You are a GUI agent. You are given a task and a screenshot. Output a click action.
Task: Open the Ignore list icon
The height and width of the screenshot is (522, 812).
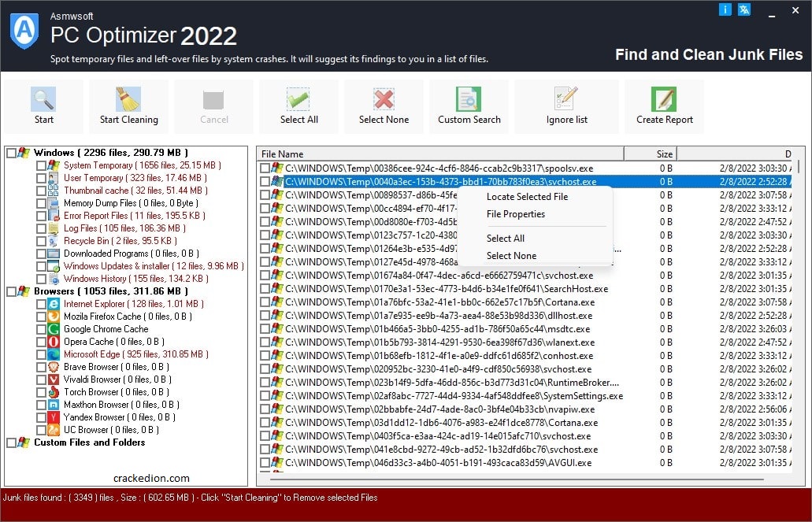[566, 99]
